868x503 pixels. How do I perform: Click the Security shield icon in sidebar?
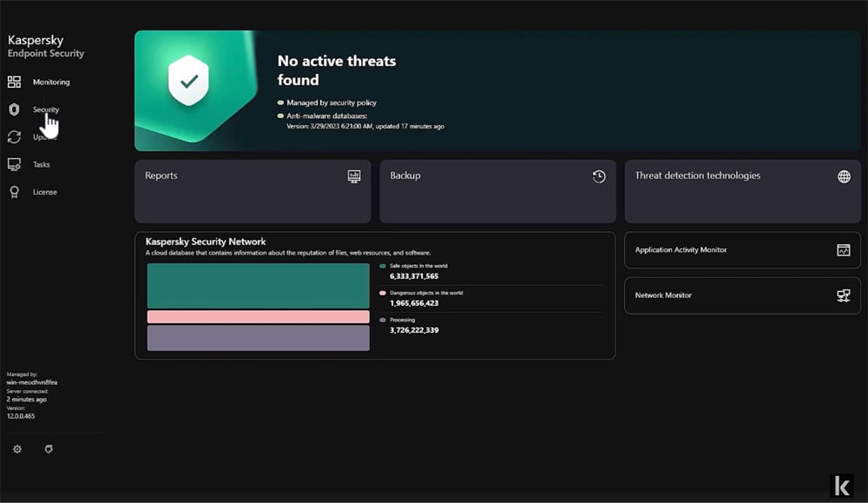[x=14, y=109]
